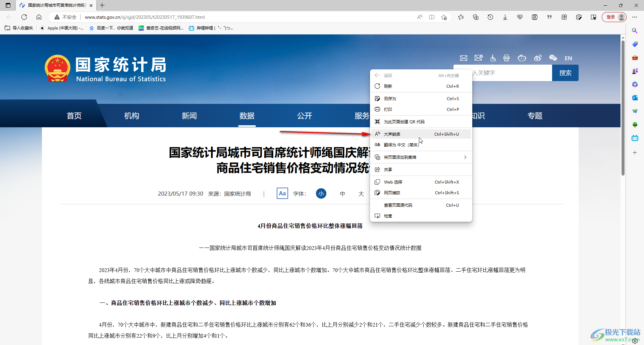Image resolution: width=644 pixels, height=345 pixels.
Task: Select Web 选择 in the context menu
Action: [421, 182]
